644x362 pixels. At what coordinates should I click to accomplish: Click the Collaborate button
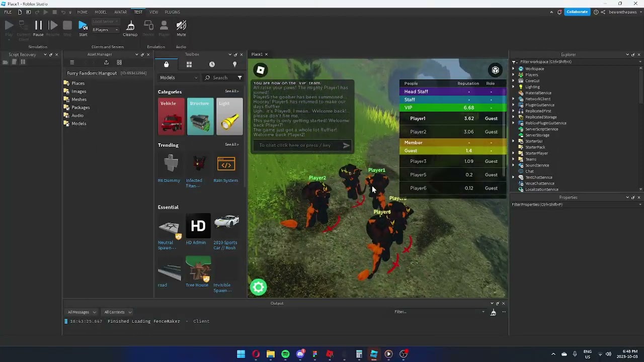[577, 12]
